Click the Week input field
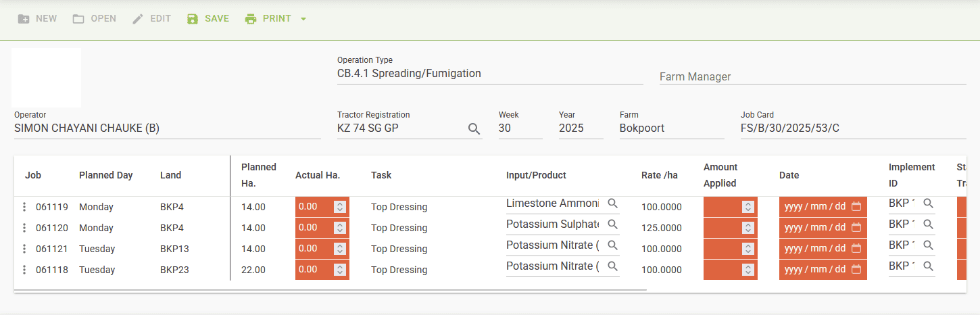980x315 pixels. click(520, 128)
